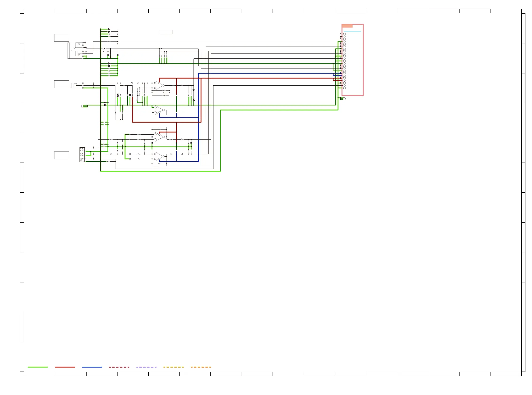Click the solid red legend line
The height and width of the screenshot is (395, 532).
coord(65,367)
